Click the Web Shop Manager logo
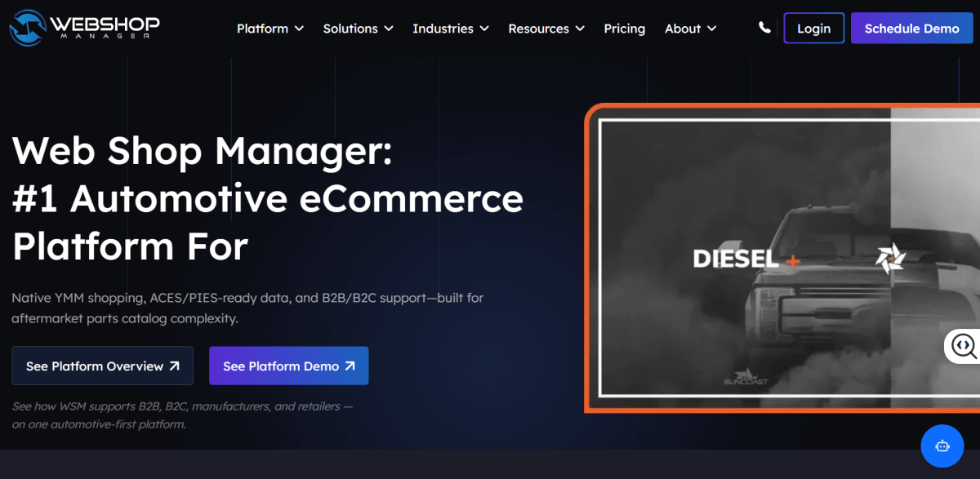 pos(85,27)
